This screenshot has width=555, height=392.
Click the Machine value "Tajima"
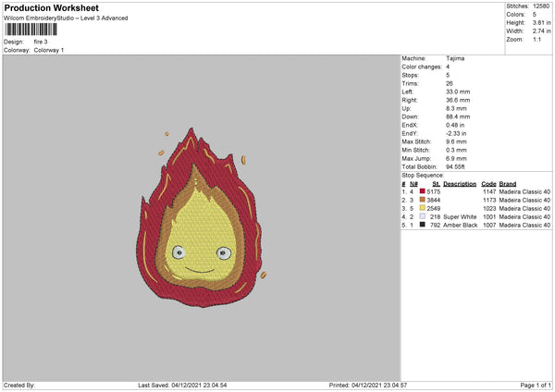(x=455, y=58)
